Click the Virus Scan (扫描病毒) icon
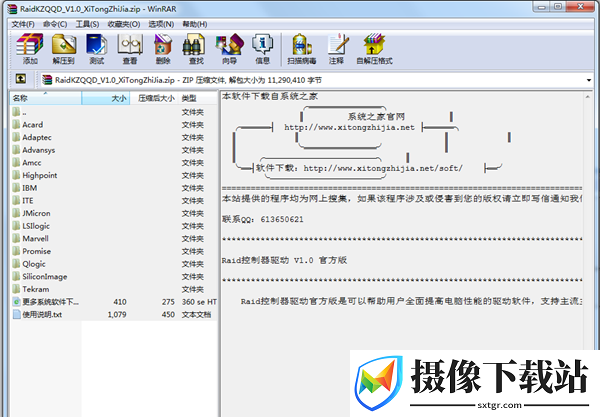Screen dimensions: 600x417 (302, 49)
